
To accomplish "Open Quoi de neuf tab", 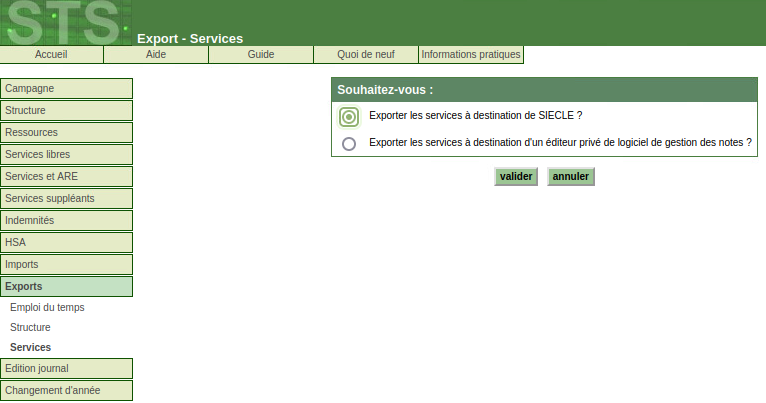I will point(366,55).
